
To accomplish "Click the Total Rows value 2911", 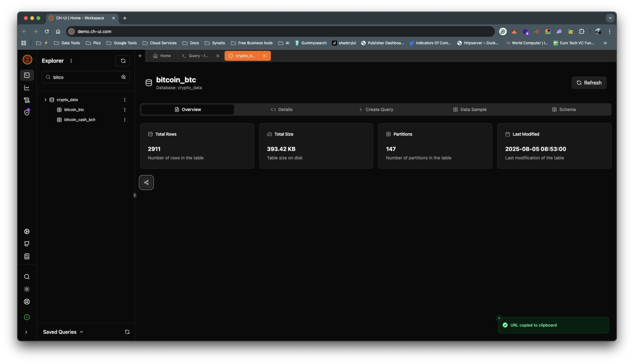I will (x=154, y=149).
